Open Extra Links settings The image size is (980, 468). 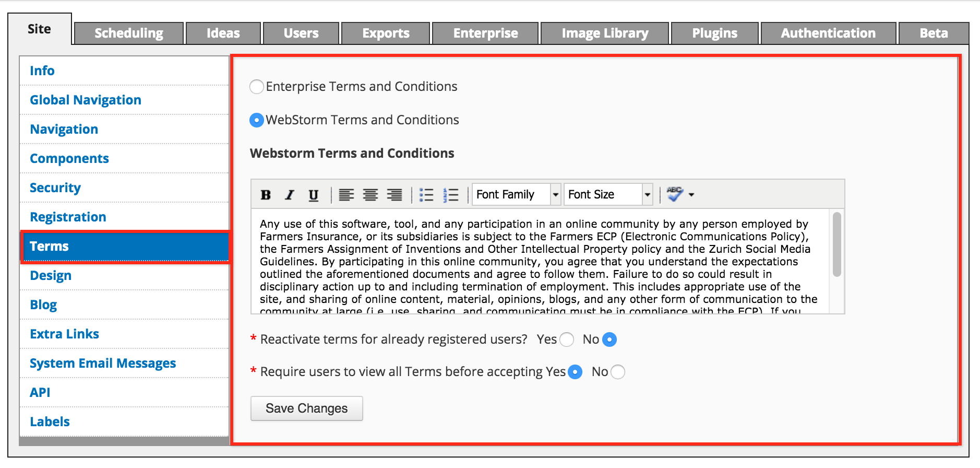[124, 334]
